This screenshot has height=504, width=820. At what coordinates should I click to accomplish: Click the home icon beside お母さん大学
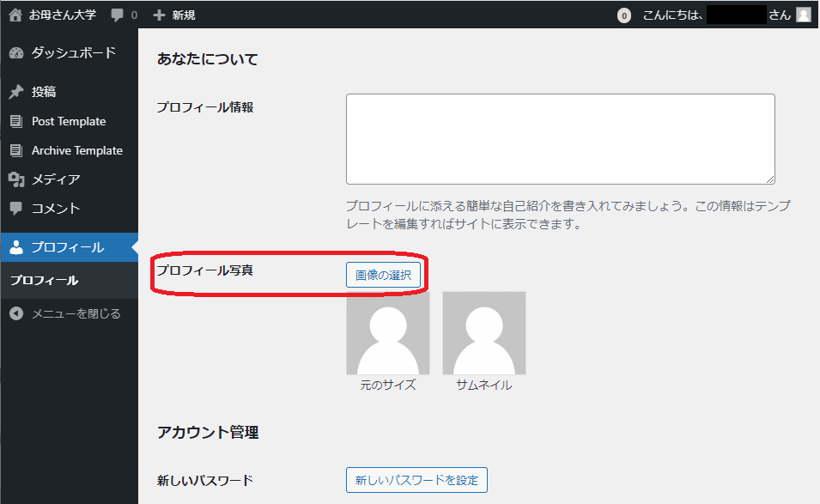pos(15,15)
